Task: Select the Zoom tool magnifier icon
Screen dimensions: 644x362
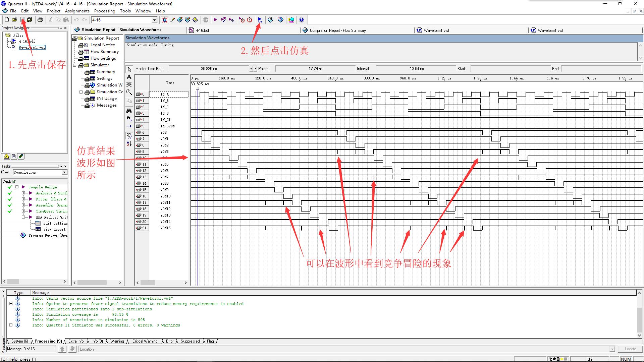Action: pos(129,92)
